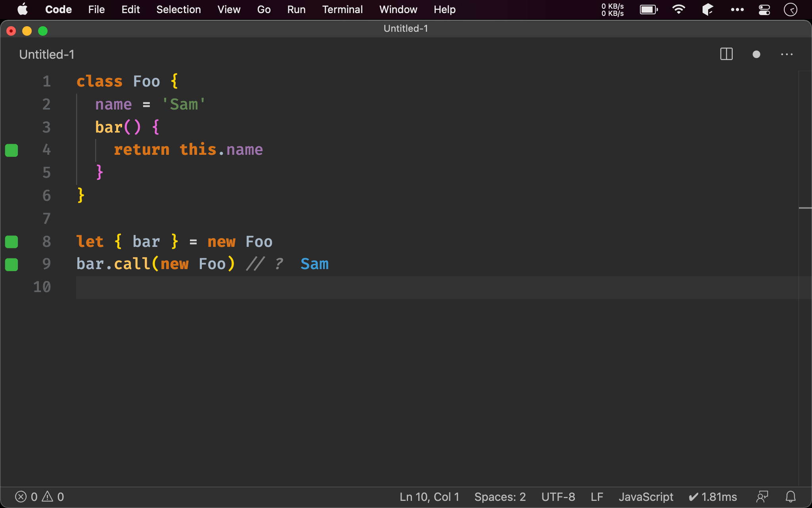Click the green gutter indicator on line 8
This screenshot has width=812, height=508.
[x=11, y=242]
